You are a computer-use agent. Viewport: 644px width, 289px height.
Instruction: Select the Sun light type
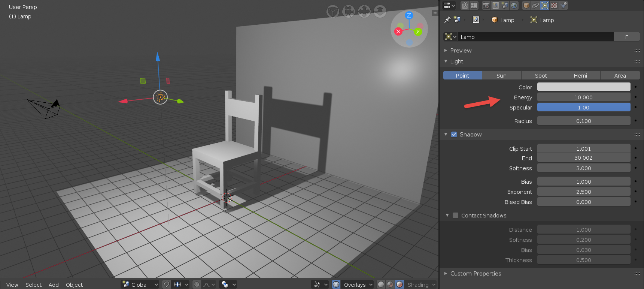tap(501, 76)
